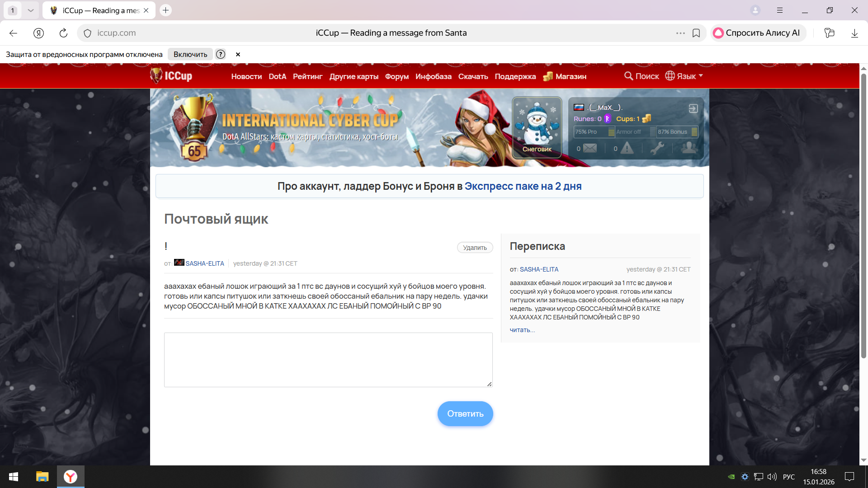This screenshot has height=488, width=868.
Task: Open the Форум menu item
Action: tap(396, 76)
